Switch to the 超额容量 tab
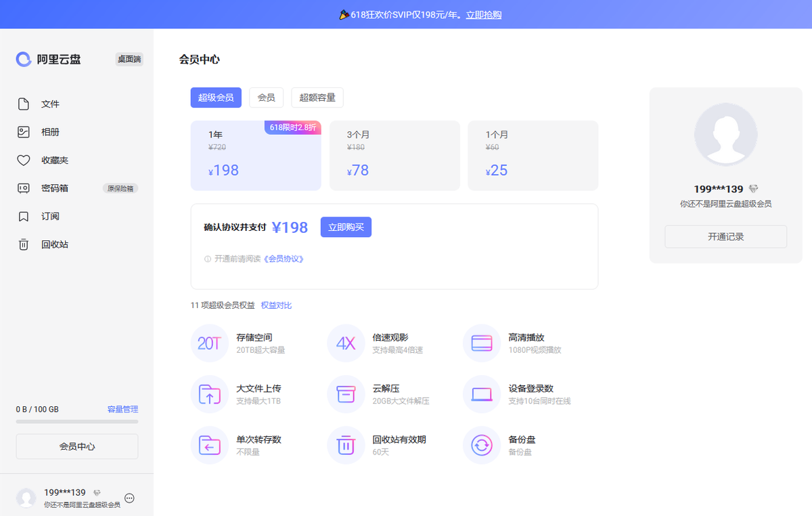 coord(317,98)
